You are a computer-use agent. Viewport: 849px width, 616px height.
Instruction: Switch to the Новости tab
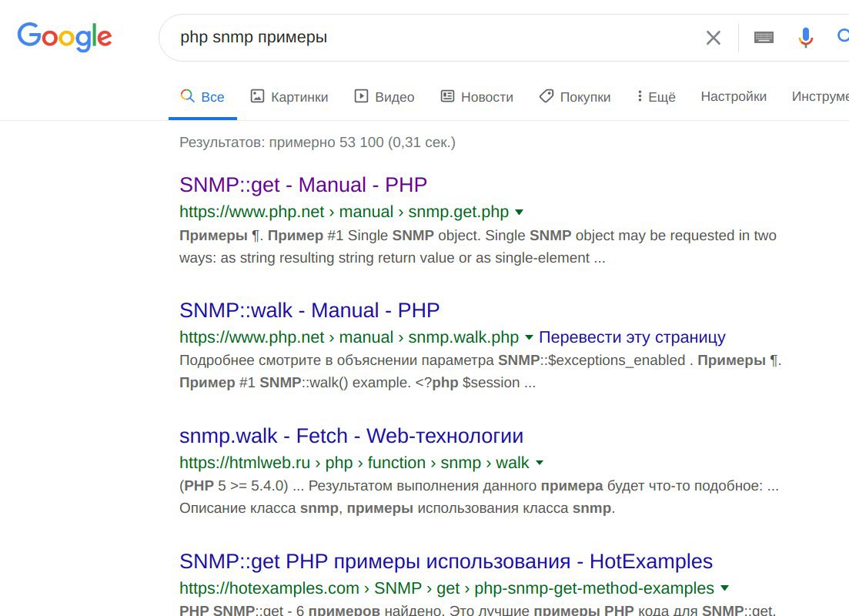pyautogui.click(x=477, y=97)
